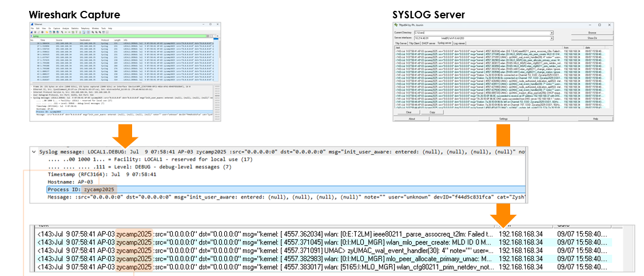Click the Tftpd64 Help button
The image size is (644, 276).
pos(595,119)
